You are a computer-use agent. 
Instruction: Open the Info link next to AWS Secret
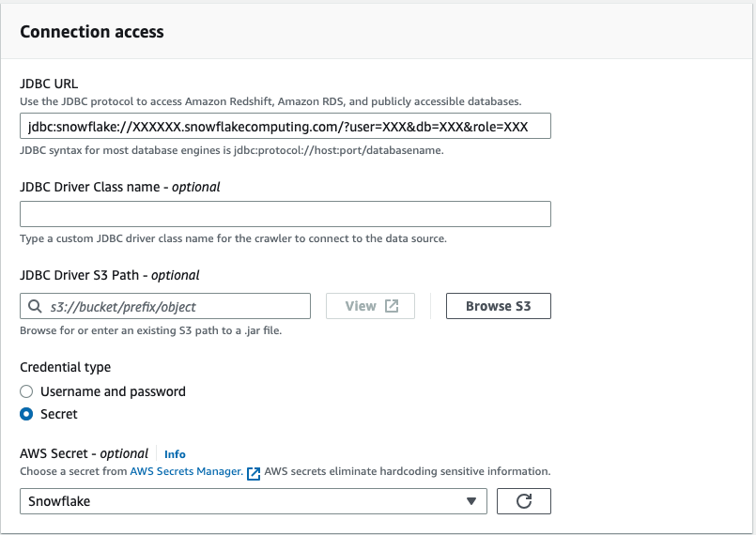click(175, 454)
